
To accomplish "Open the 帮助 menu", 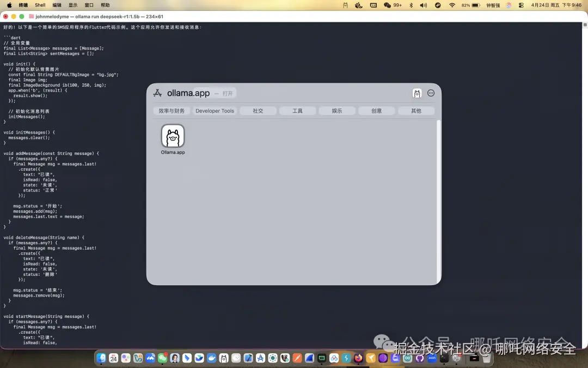I will 105,5.
